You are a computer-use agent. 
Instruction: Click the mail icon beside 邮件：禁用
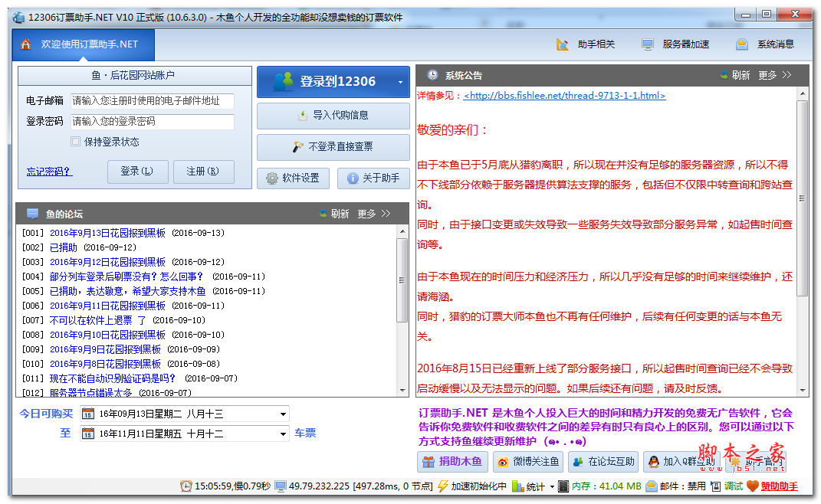tap(652, 486)
